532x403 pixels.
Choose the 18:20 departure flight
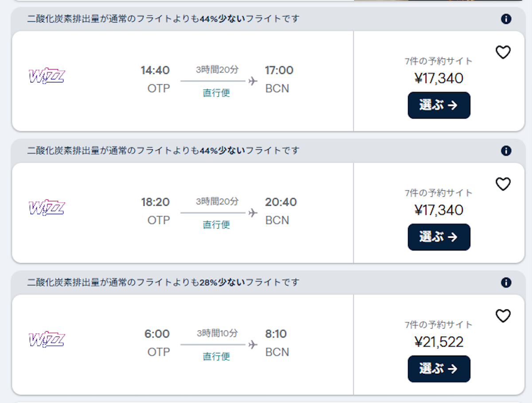439,237
